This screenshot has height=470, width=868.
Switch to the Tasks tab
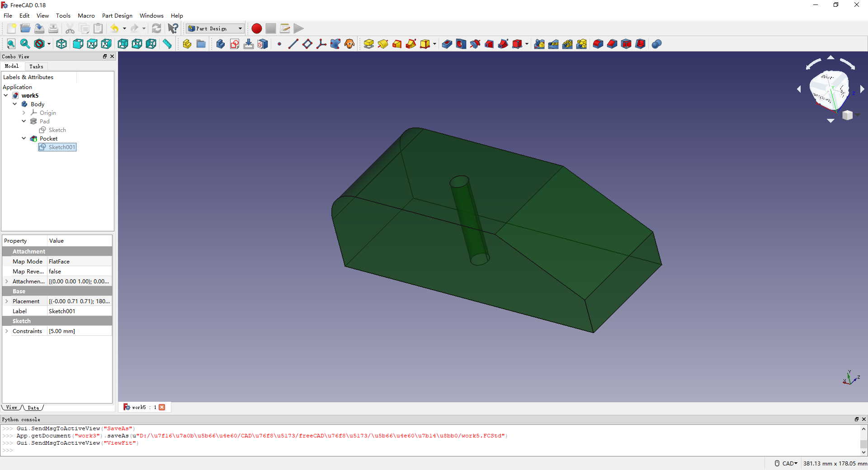coord(36,66)
